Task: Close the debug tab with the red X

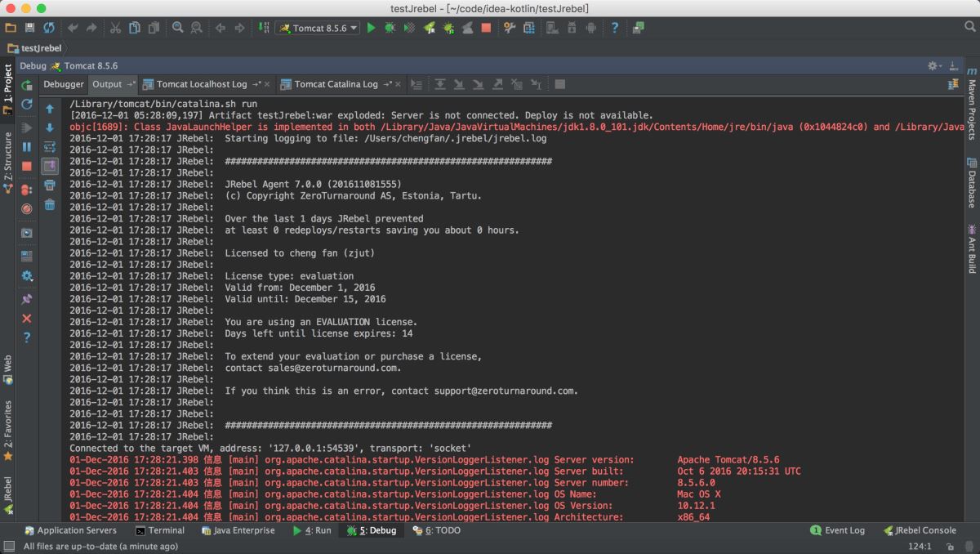Action: pos(26,319)
